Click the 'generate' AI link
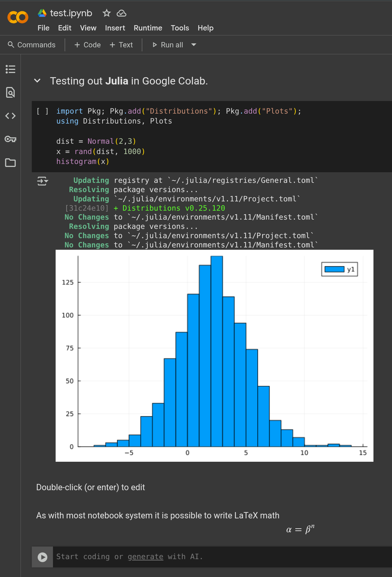This screenshot has width=392, height=577. click(x=145, y=556)
